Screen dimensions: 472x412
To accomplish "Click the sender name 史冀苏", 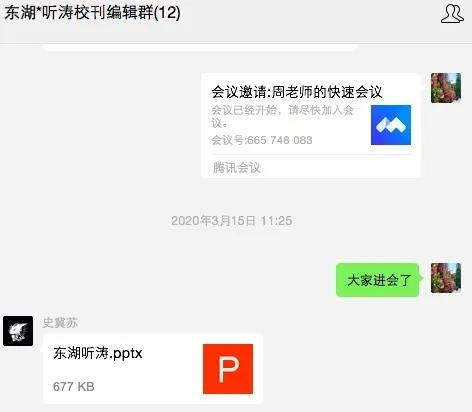I will [60, 323].
